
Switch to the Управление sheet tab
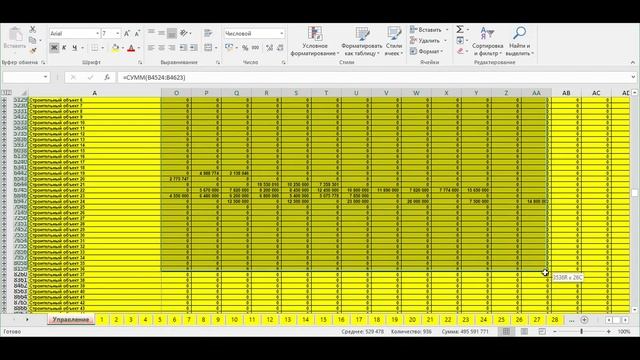tap(71, 320)
